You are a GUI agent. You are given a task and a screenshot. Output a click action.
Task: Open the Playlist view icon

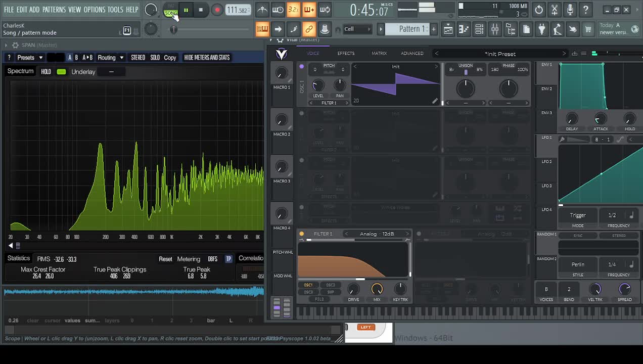[x=448, y=29]
